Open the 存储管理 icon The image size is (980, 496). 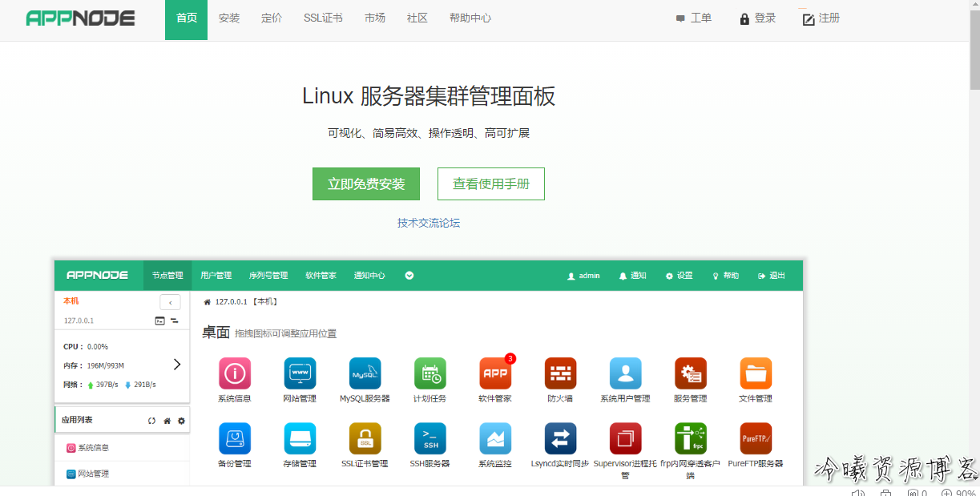(x=300, y=438)
